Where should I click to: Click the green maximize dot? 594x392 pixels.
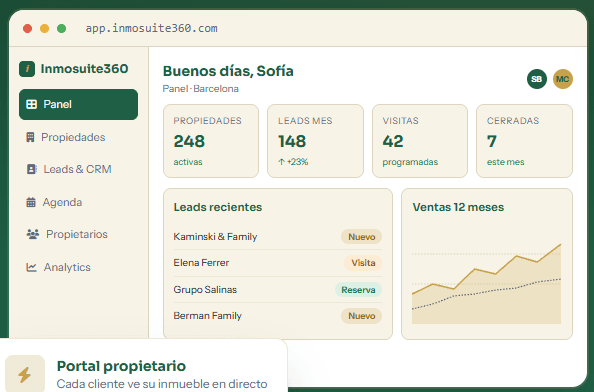click(x=61, y=28)
